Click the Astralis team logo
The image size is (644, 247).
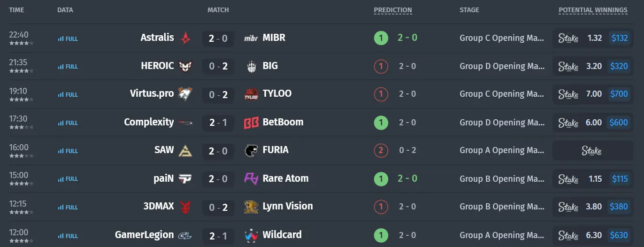pos(186,38)
